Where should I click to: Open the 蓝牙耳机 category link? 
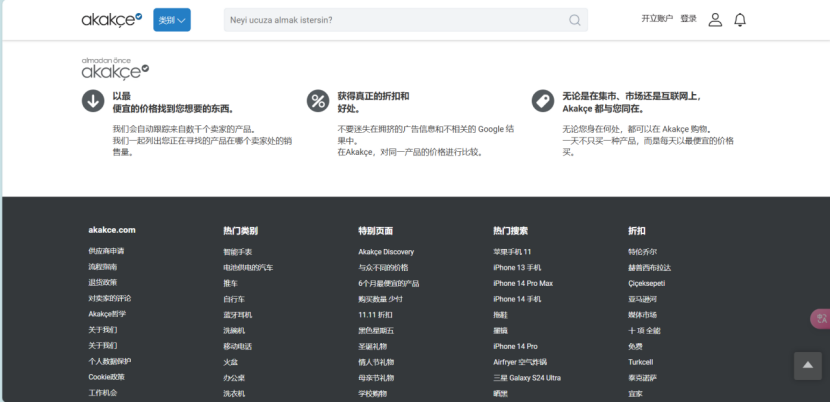point(237,315)
